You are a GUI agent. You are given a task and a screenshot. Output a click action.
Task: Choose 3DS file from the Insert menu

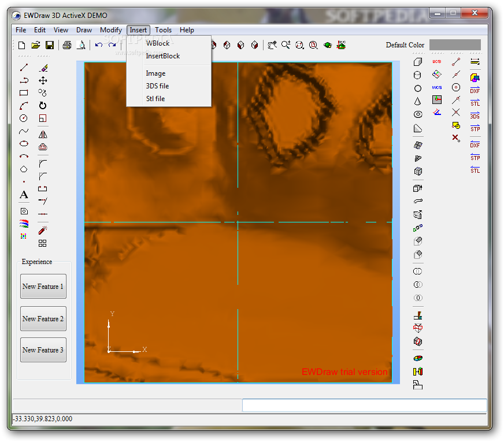[157, 86]
